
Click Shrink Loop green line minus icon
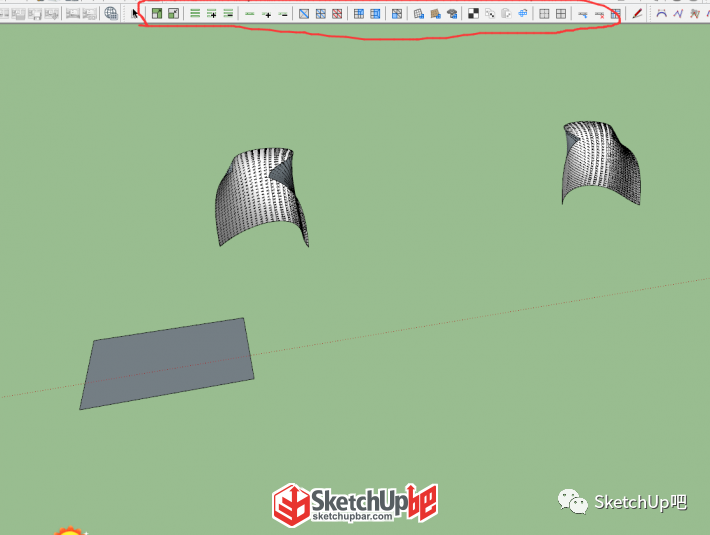[x=283, y=14]
